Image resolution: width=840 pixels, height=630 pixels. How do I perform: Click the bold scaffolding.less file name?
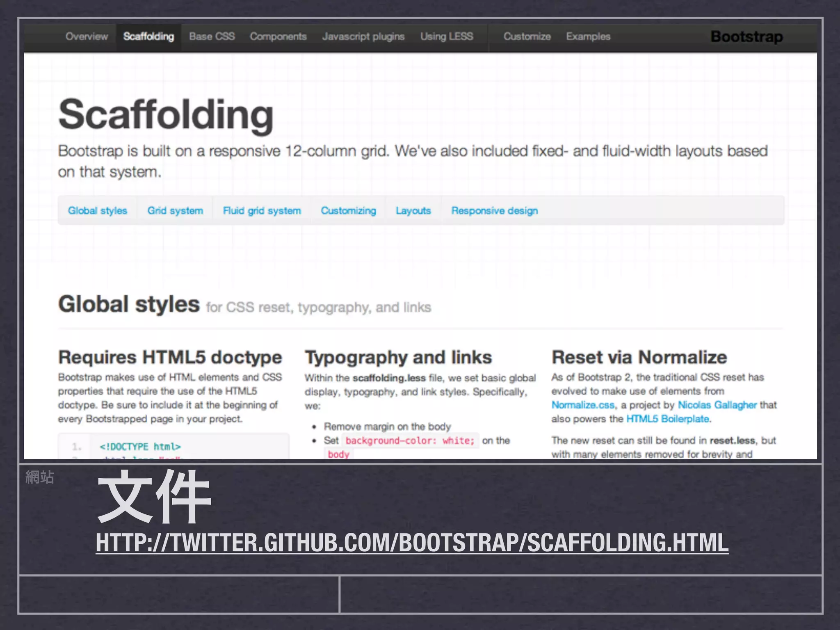[x=389, y=378]
